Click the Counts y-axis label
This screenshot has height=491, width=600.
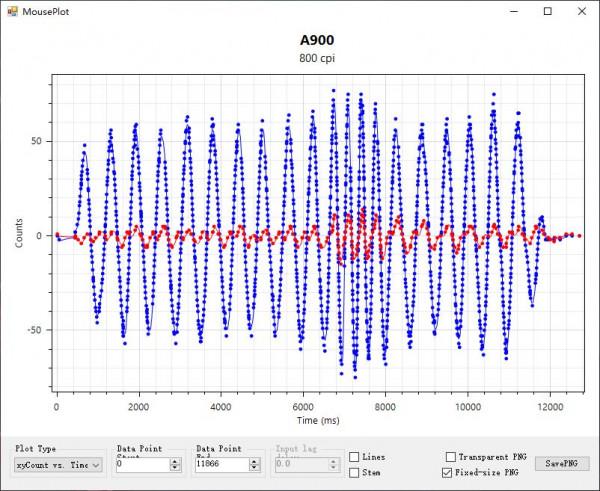(x=20, y=235)
